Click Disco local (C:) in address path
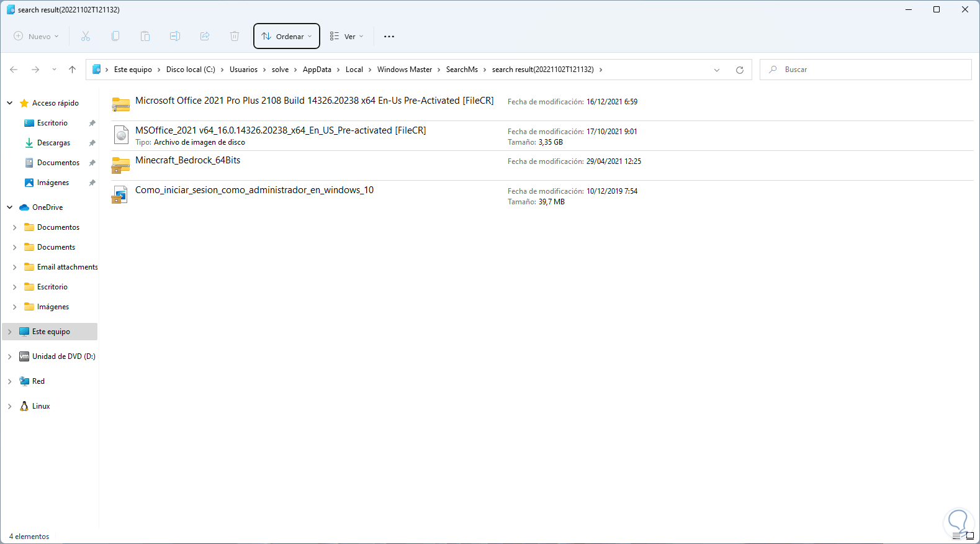This screenshot has width=980, height=544. pyautogui.click(x=191, y=70)
